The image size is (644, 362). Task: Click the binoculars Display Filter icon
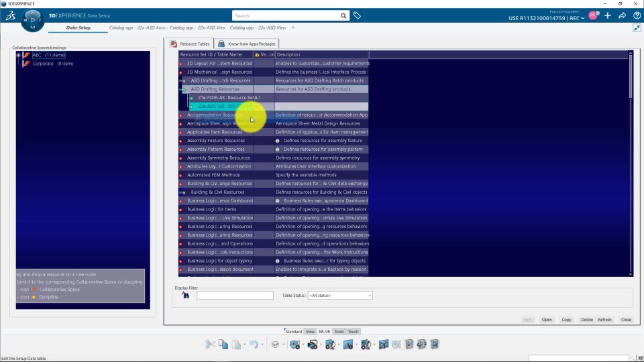[x=185, y=295]
